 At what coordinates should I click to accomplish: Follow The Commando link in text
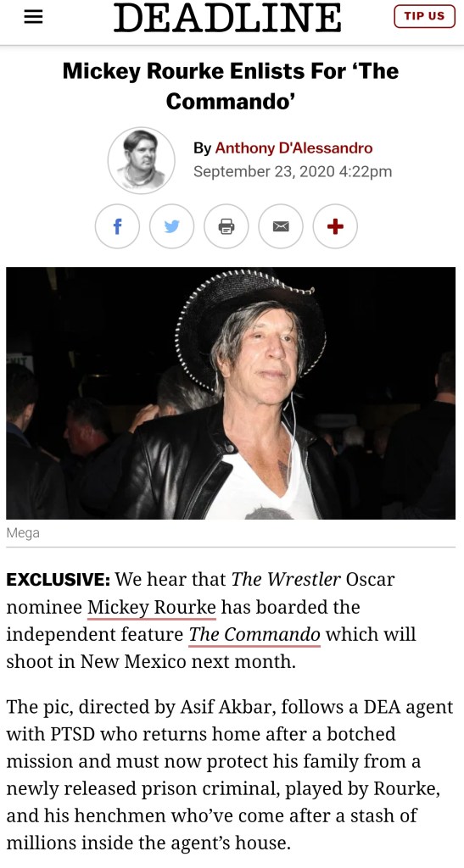254,634
